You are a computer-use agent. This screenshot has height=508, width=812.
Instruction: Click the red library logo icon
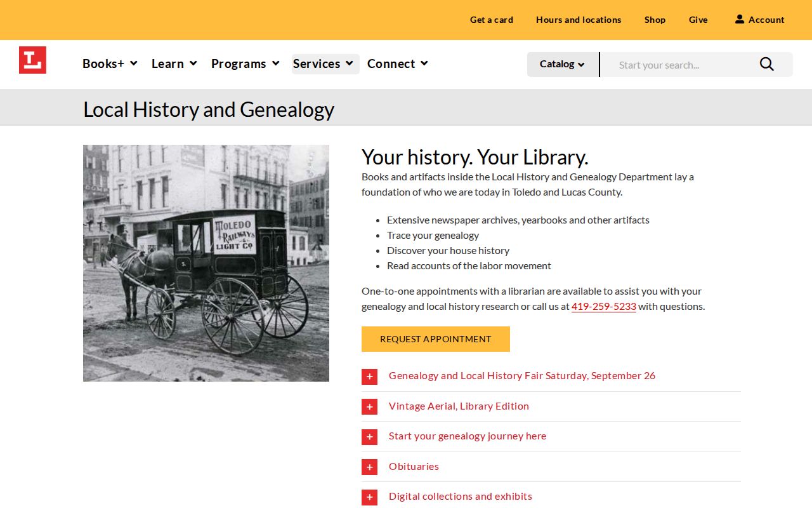point(32,60)
